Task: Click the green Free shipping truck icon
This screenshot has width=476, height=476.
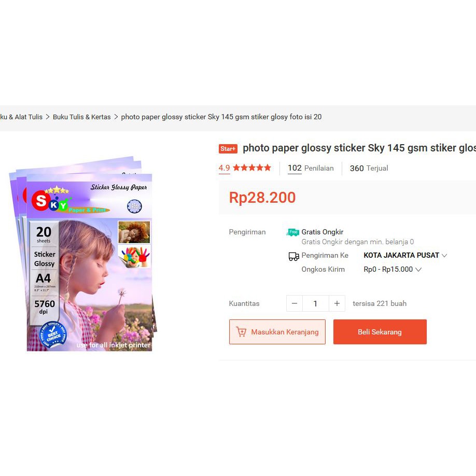Action: pyautogui.click(x=292, y=232)
